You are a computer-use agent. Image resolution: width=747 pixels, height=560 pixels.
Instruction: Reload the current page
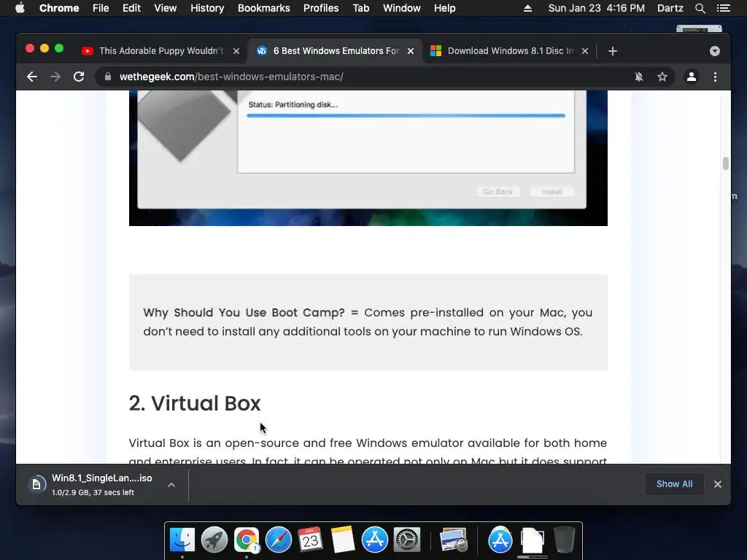[79, 77]
